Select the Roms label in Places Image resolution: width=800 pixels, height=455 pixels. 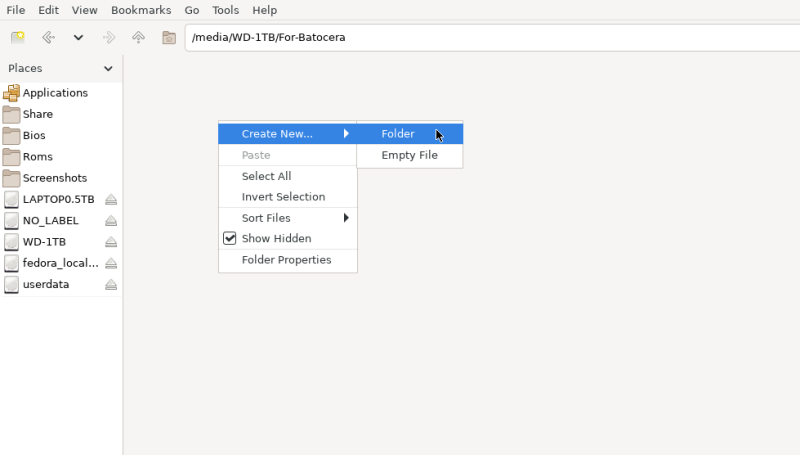coord(38,157)
